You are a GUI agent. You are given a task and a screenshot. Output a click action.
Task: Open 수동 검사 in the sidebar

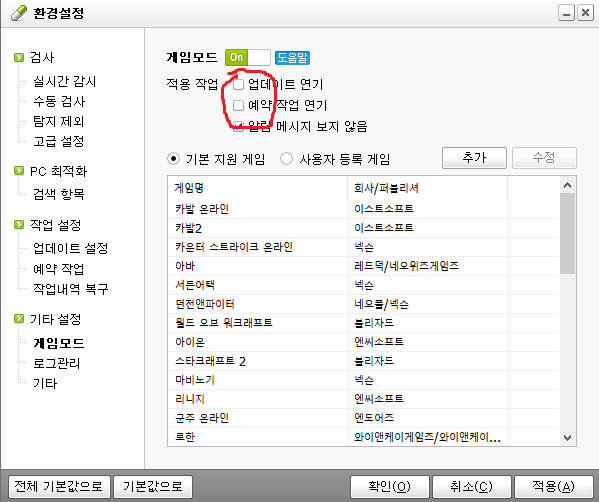pyautogui.click(x=59, y=102)
